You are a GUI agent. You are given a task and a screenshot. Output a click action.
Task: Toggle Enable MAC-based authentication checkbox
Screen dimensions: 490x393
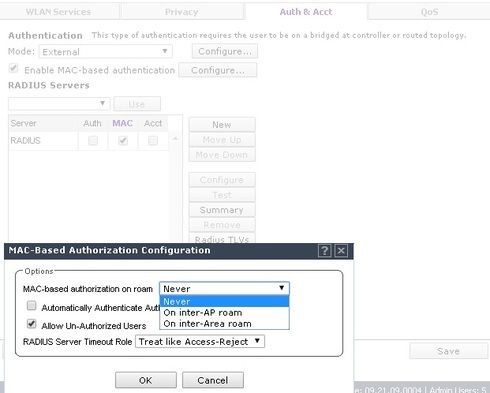point(13,69)
